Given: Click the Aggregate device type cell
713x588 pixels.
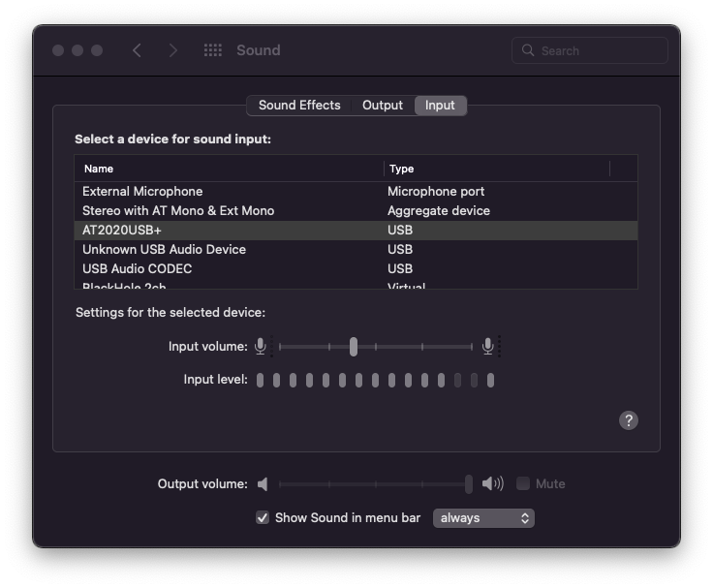Looking at the screenshot, I should tap(438, 211).
